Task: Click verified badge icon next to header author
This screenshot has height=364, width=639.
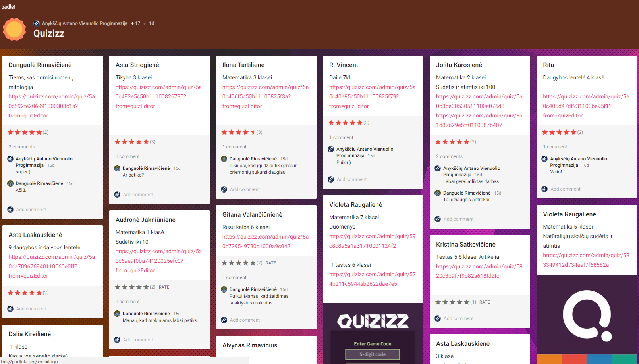Action: tap(37, 23)
